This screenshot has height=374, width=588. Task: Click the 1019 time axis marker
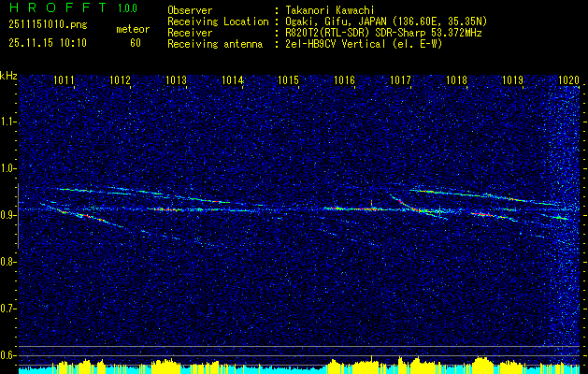(x=512, y=79)
